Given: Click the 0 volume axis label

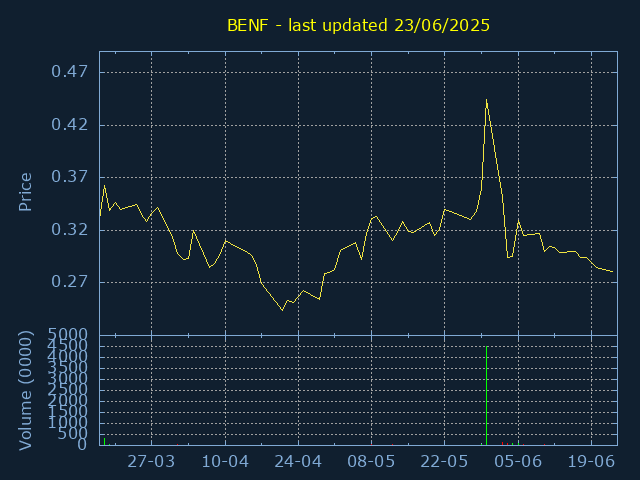Looking at the screenshot, I should [x=82, y=444].
